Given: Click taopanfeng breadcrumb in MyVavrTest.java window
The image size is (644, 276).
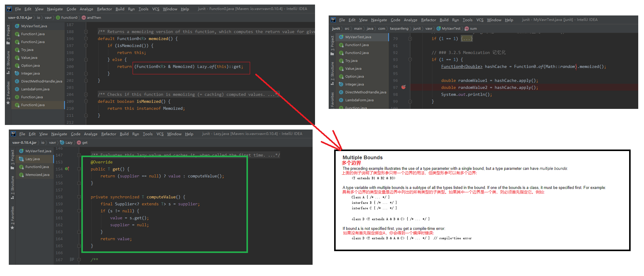Looking at the screenshot, I should click(x=399, y=29).
